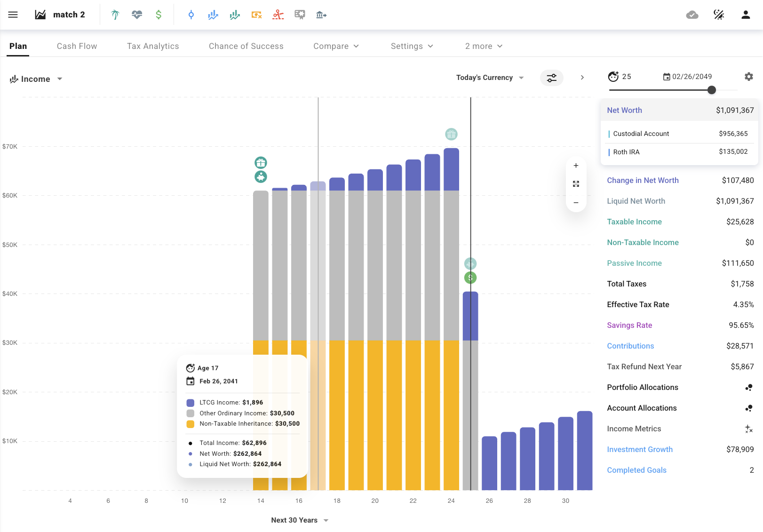763x532 pixels.
Task: Switch to the Tax Analytics tab
Action: pos(153,46)
